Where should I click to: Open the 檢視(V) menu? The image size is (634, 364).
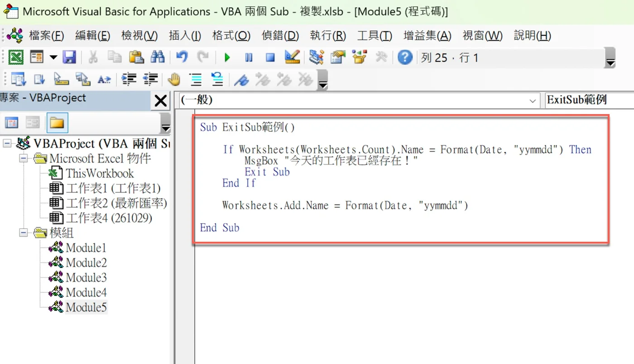coord(139,36)
